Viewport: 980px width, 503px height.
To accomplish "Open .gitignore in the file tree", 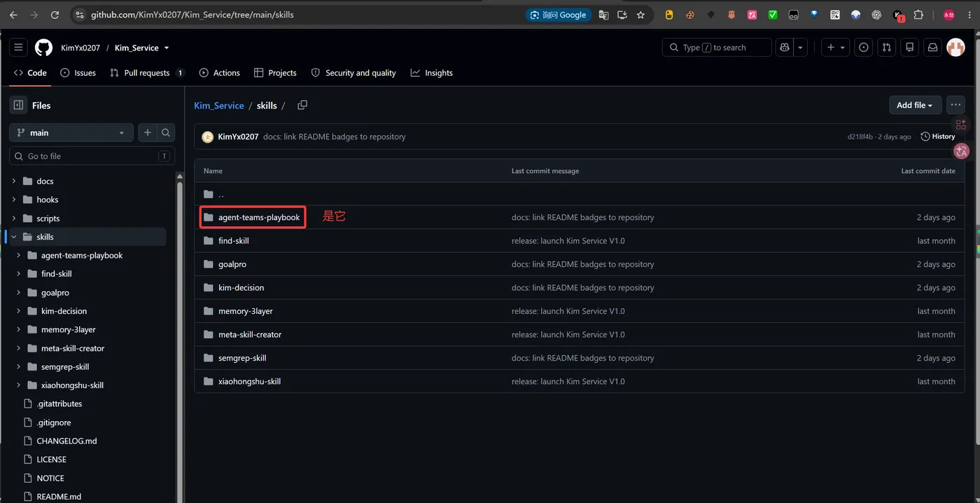I will coord(54,422).
